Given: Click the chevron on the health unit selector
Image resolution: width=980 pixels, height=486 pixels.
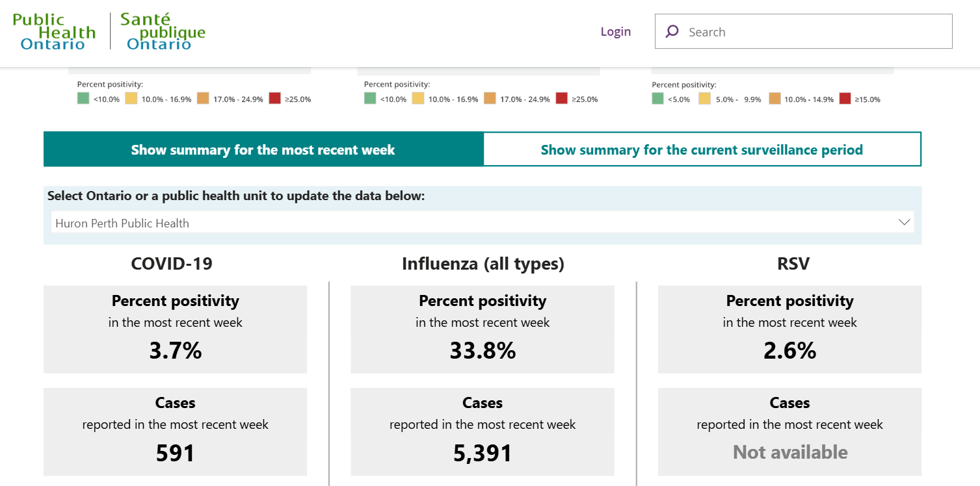Looking at the screenshot, I should tap(904, 222).
